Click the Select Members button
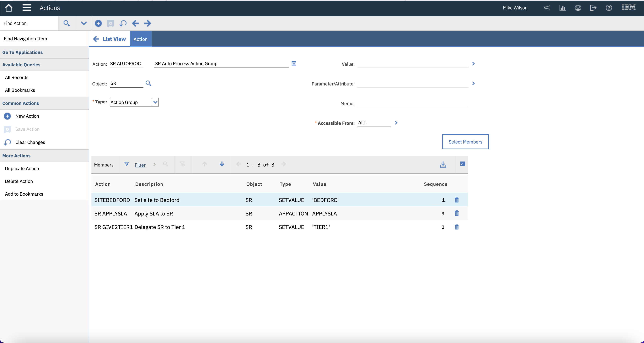 click(465, 142)
